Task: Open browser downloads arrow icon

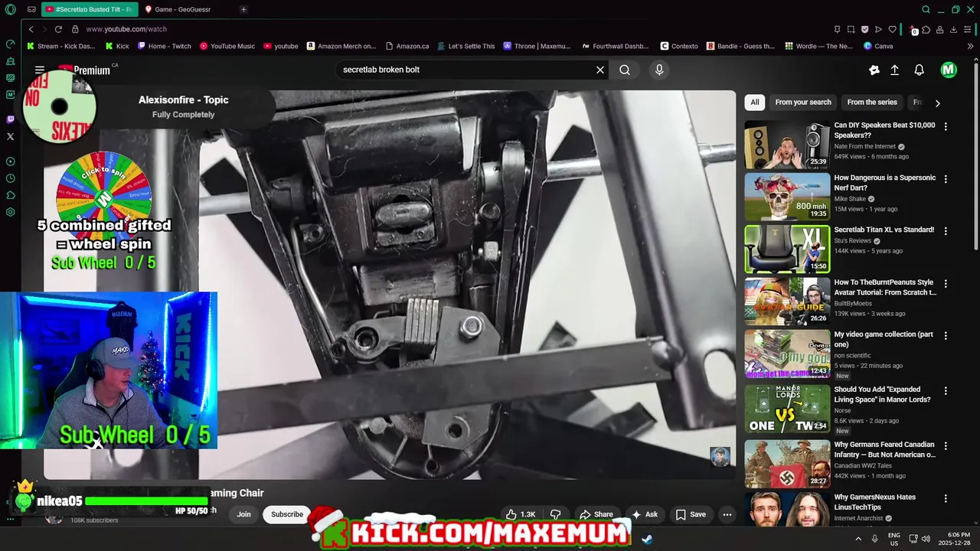Action: (953, 29)
